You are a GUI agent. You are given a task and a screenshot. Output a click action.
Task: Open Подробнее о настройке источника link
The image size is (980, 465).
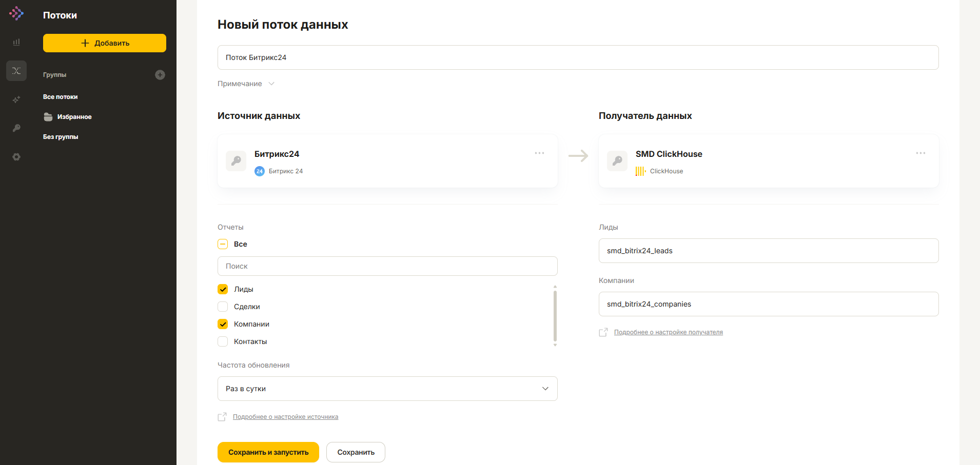(285, 417)
